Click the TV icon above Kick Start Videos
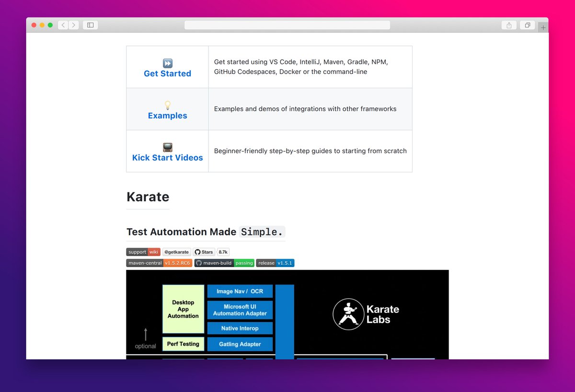The width and height of the screenshot is (575, 392). click(x=167, y=147)
